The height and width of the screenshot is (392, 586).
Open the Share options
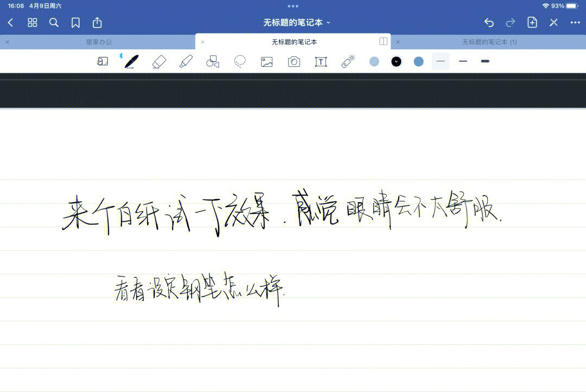(97, 22)
